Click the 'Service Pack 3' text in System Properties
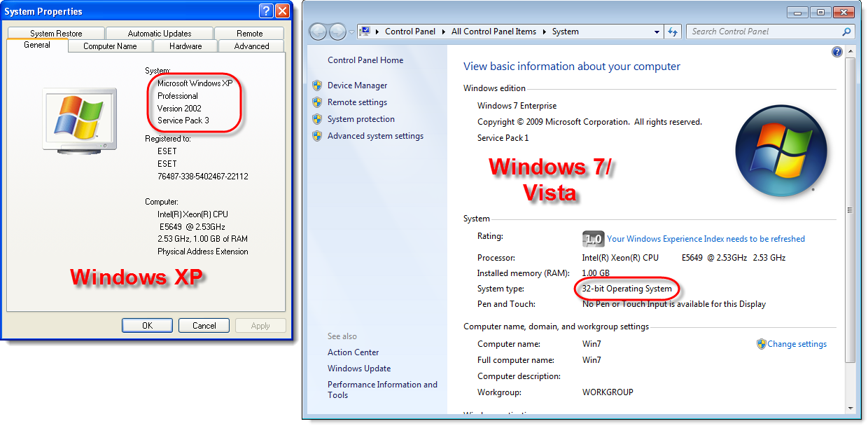 183,121
